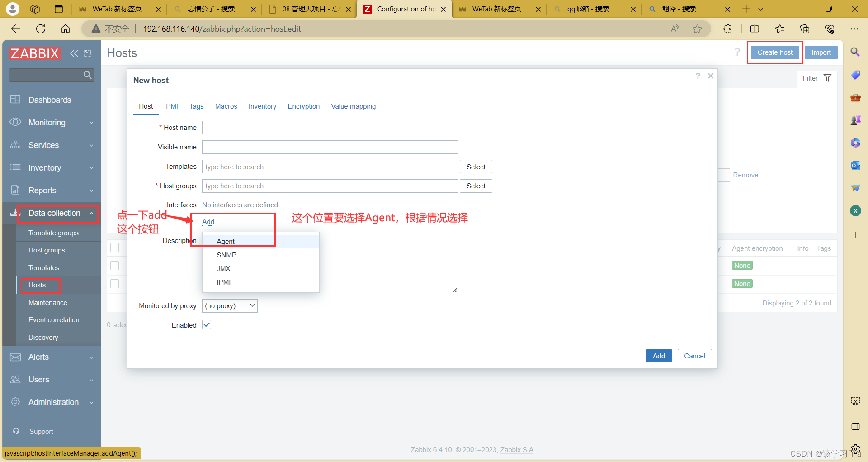
Task: Reload the page with refresh icon
Action: tap(41, 29)
